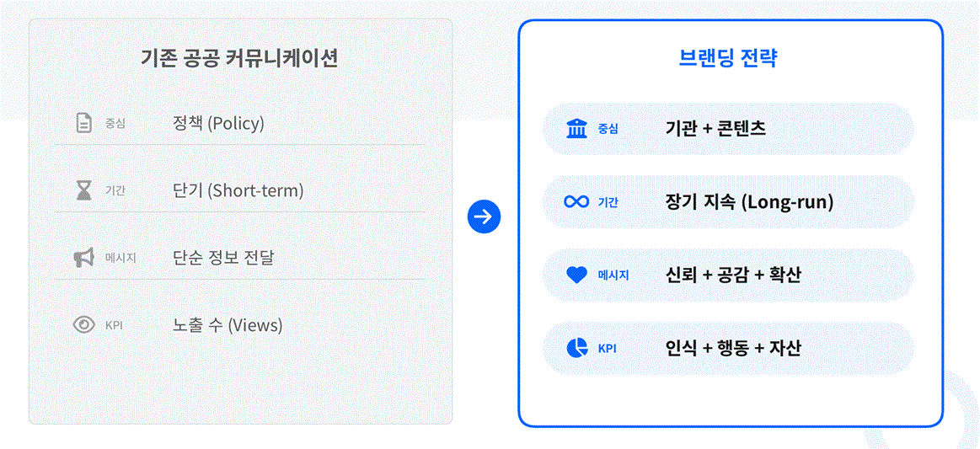Select the 장기 지속 (Long-run) pill
This screenshot has height=449, width=980.
tap(728, 202)
